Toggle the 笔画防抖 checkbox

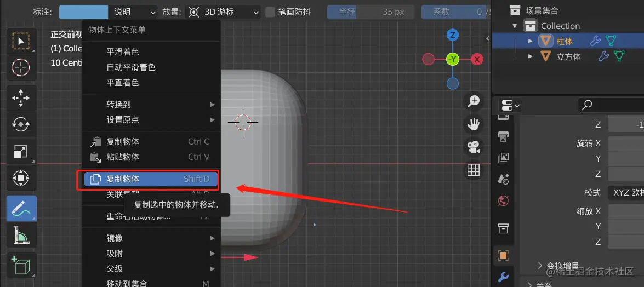[270, 12]
